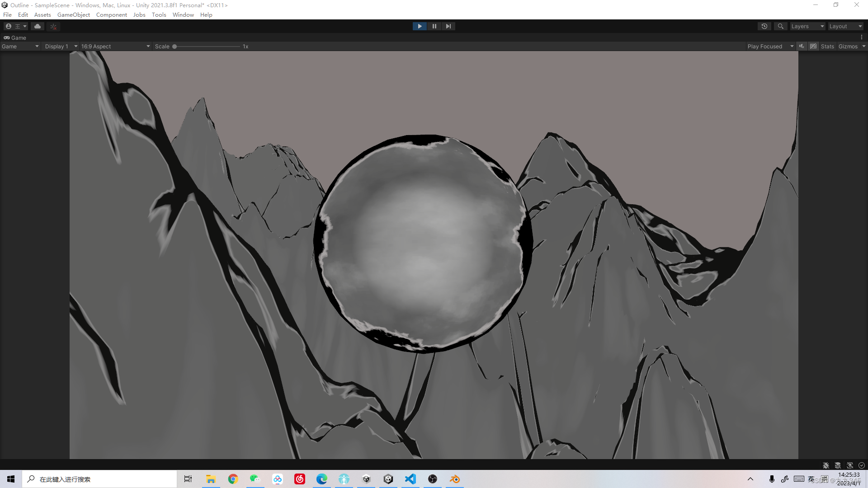
Task: Expand the Layout dropdown
Action: point(845,26)
